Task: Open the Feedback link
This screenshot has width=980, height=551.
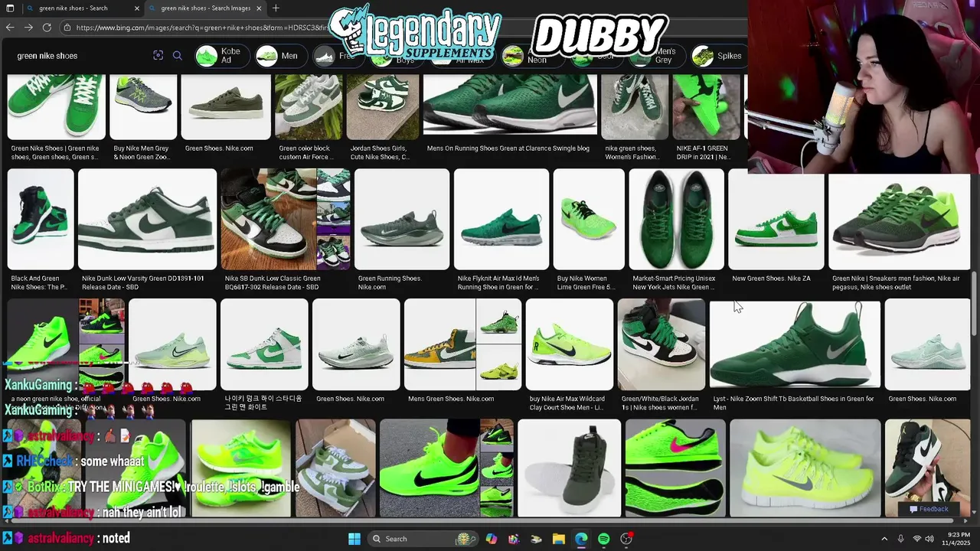Action: pyautogui.click(x=929, y=509)
